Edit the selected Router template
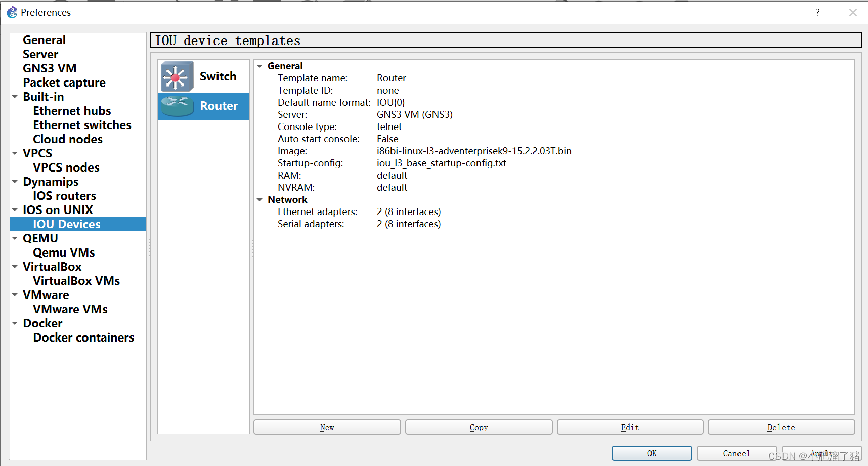 (630, 427)
